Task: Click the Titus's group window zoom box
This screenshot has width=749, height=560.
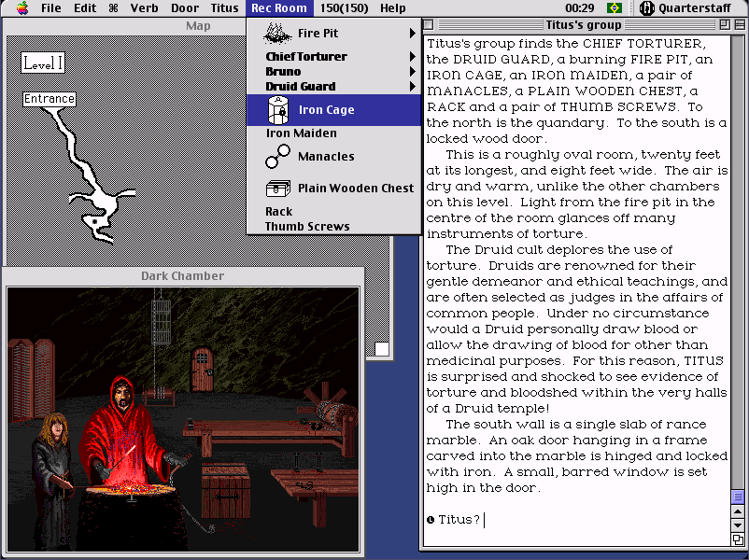Action: [725, 24]
